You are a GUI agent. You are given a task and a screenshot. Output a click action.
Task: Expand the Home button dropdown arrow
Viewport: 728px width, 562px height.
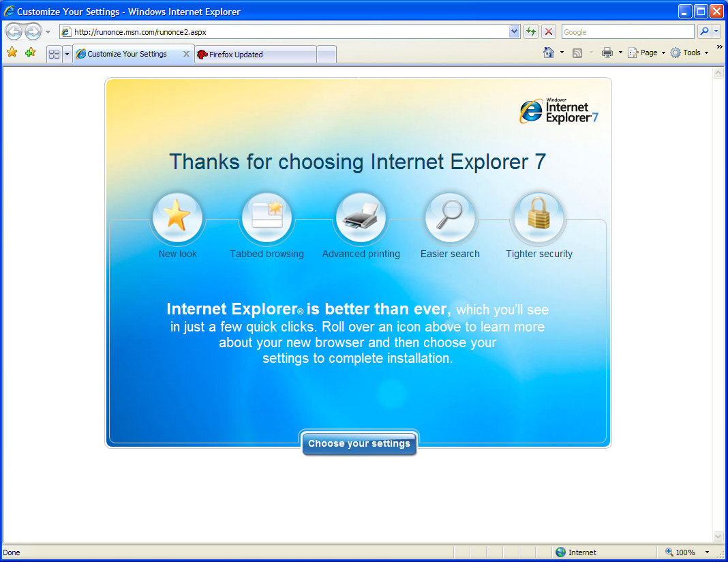(562, 53)
